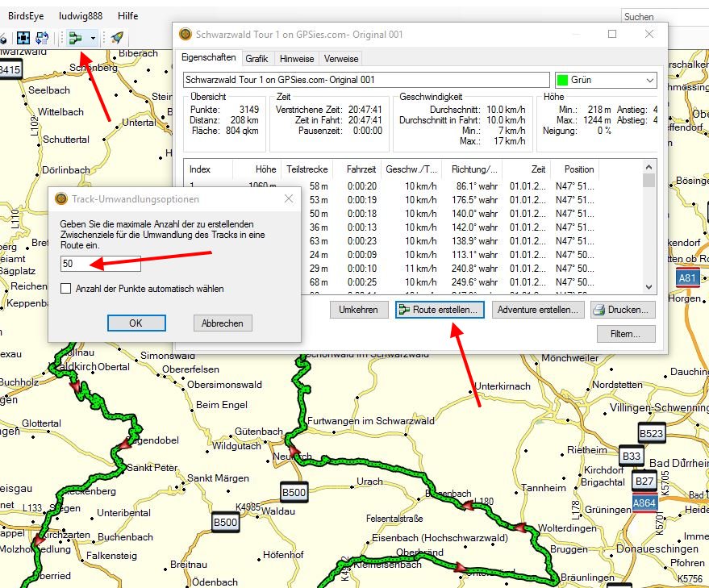Open the Hilfe menu

[x=127, y=15]
